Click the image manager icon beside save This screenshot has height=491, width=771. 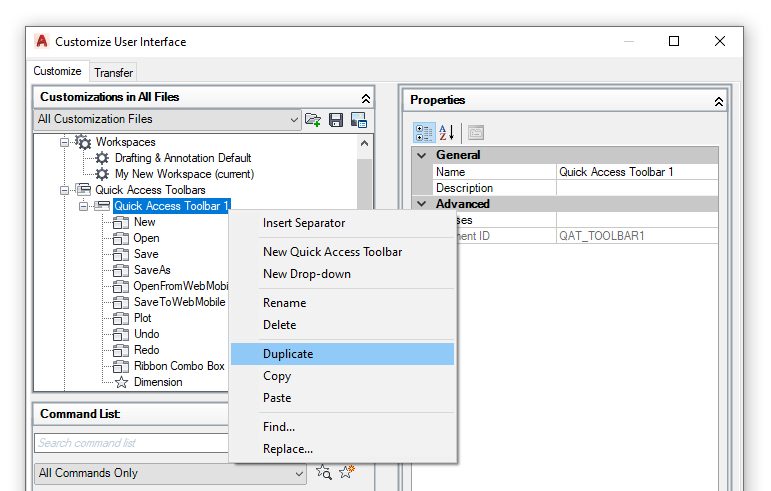pyautogui.click(x=358, y=120)
